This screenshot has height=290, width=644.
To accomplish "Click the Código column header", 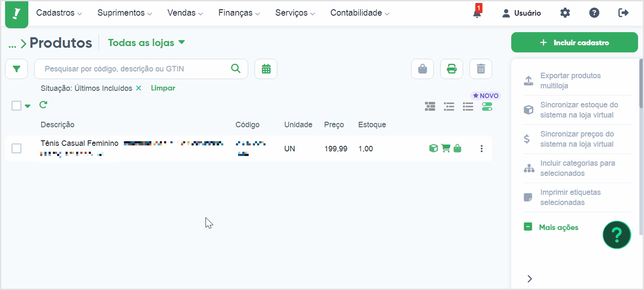I will tap(247, 125).
